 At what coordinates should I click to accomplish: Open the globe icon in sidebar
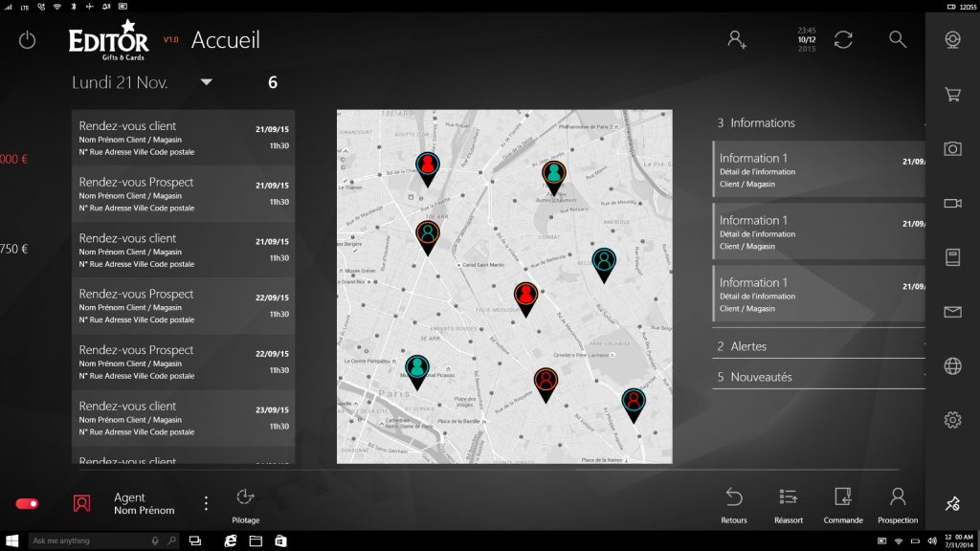952,365
